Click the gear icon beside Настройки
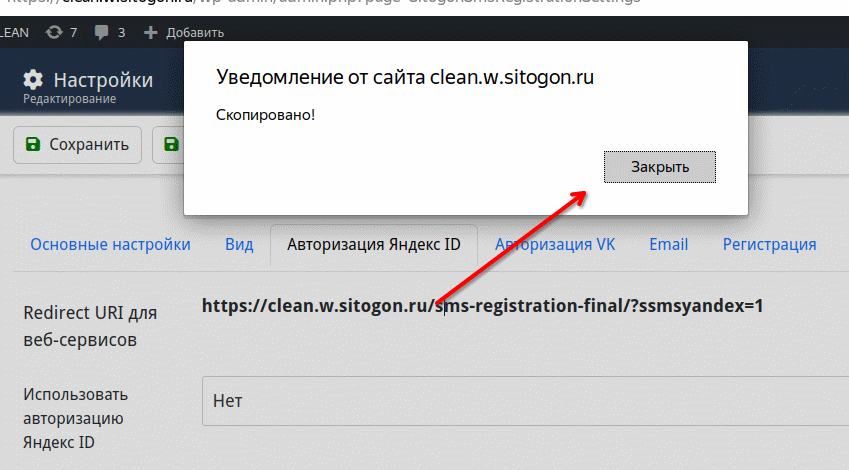 click(33, 80)
